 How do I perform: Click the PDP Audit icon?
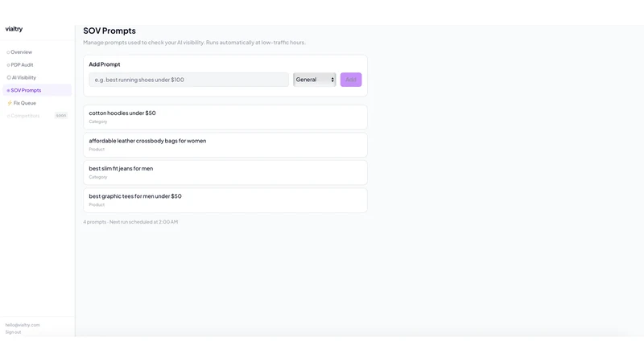click(8, 65)
